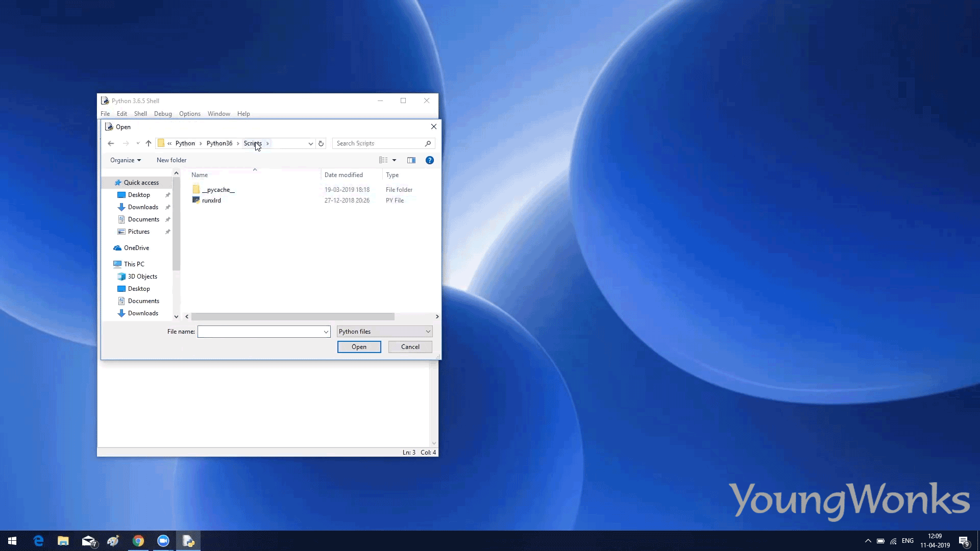Select This PC in navigation pane

coord(134,264)
